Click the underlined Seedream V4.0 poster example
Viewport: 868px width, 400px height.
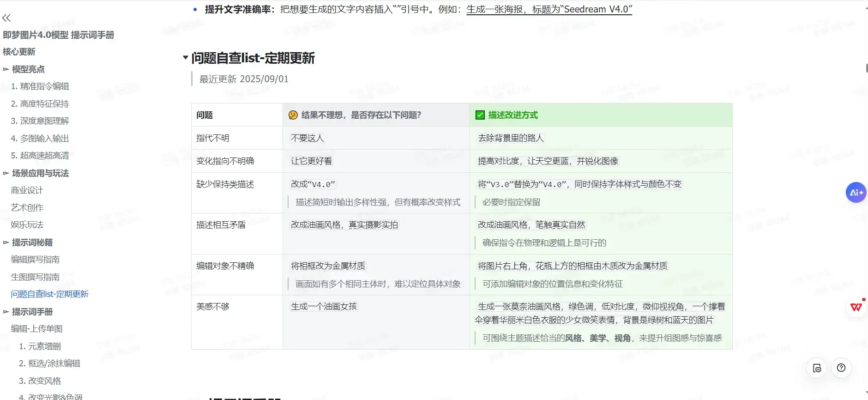(x=549, y=9)
